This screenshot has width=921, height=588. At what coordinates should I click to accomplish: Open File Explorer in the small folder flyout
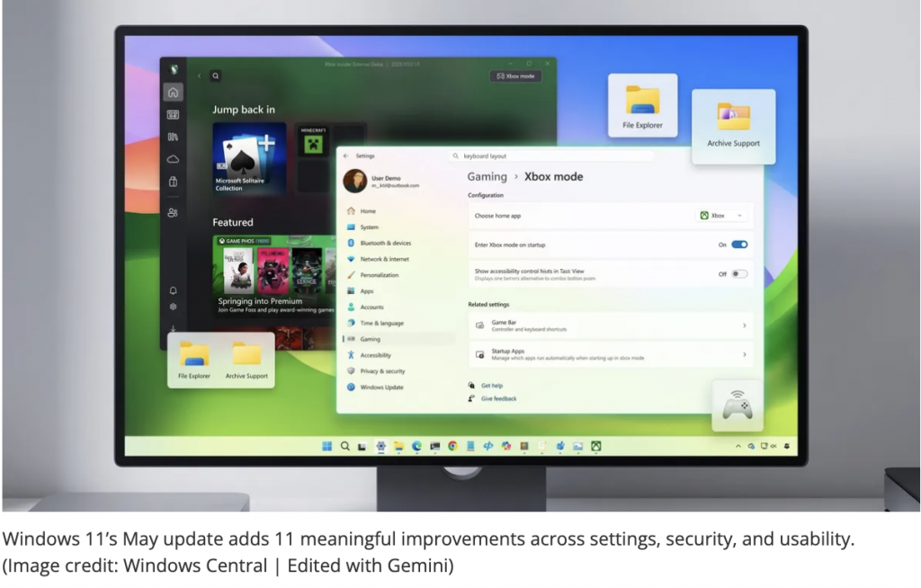[x=194, y=361]
